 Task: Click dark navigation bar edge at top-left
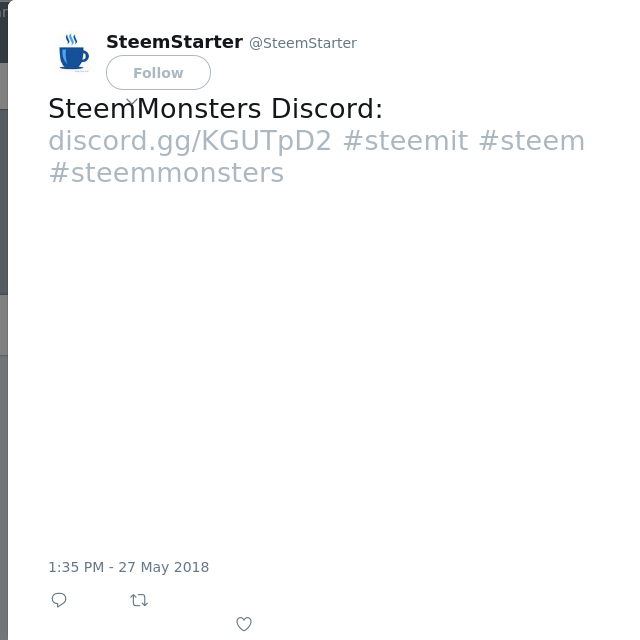[4, 33]
